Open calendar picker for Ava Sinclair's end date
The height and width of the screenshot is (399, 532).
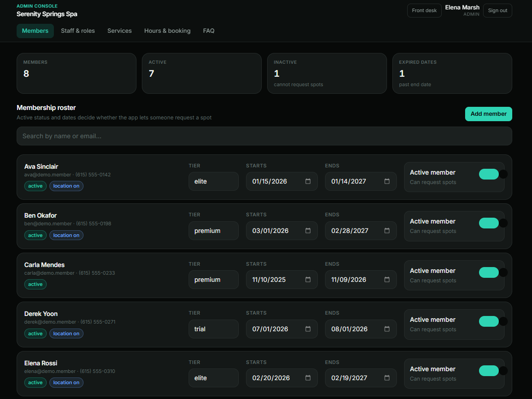[x=387, y=181]
